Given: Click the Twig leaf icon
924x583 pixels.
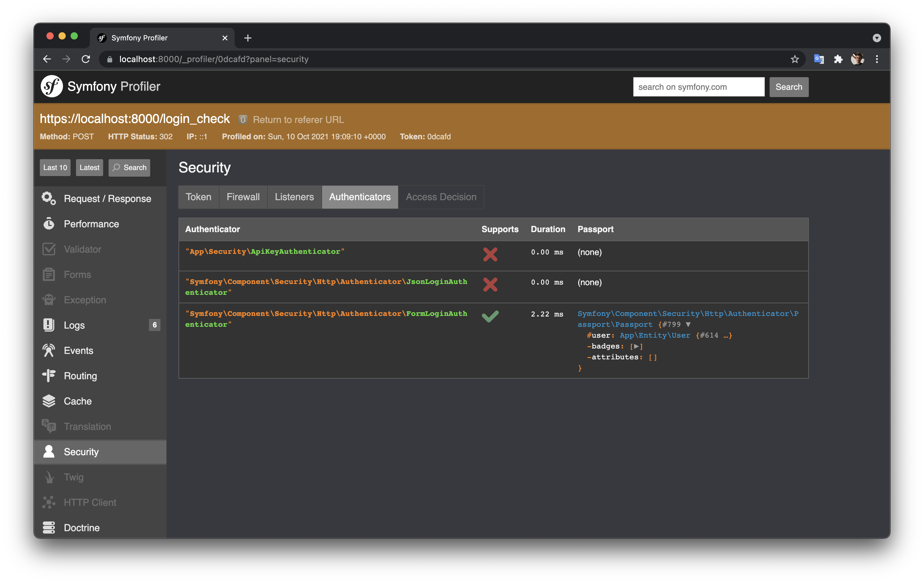Looking at the screenshot, I should pos(49,477).
